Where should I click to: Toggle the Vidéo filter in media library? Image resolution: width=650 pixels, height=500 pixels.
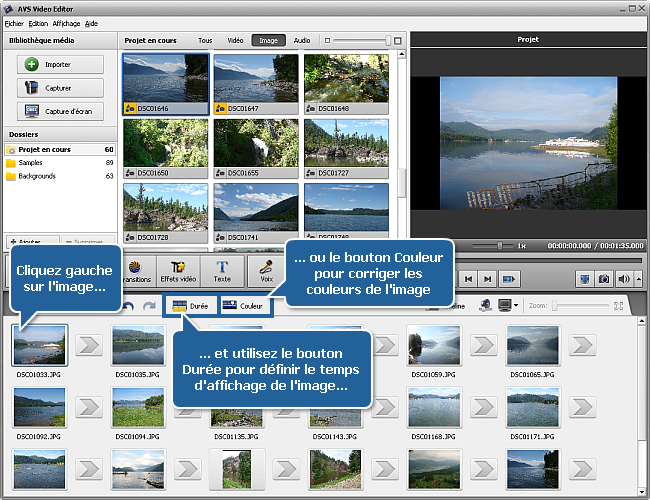pyautogui.click(x=235, y=40)
